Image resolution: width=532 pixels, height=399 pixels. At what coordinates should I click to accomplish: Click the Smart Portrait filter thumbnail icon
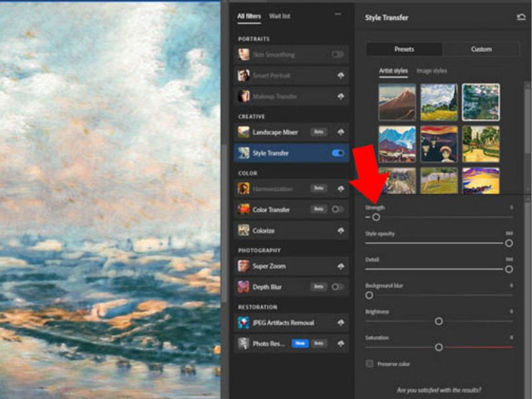pos(243,75)
